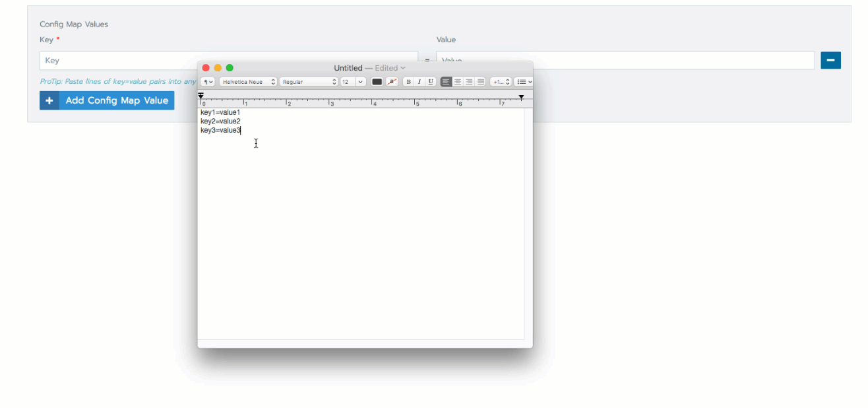Toggle underline formatting
The width and height of the screenshot is (868, 408).
pyautogui.click(x=430, y=81)
